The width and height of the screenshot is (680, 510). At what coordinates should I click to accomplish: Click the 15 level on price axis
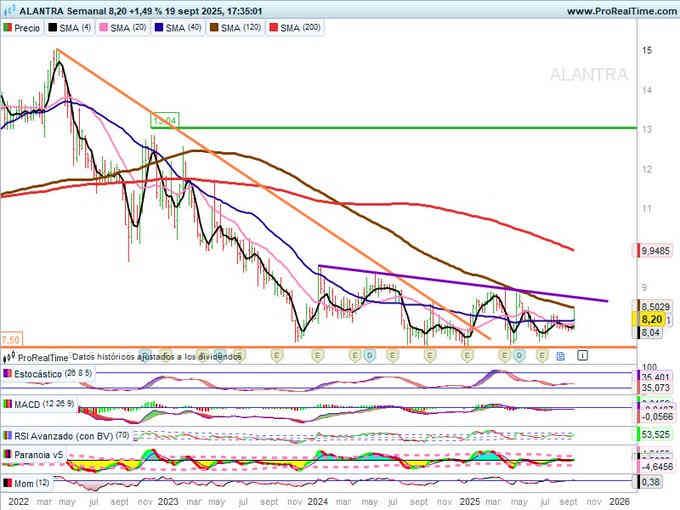647,50
